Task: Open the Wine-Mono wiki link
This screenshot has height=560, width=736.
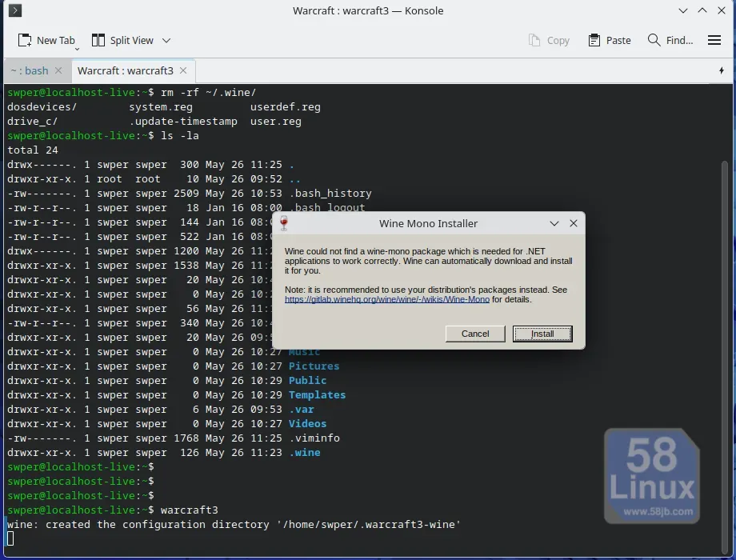Action: click(x=386, y=299)
